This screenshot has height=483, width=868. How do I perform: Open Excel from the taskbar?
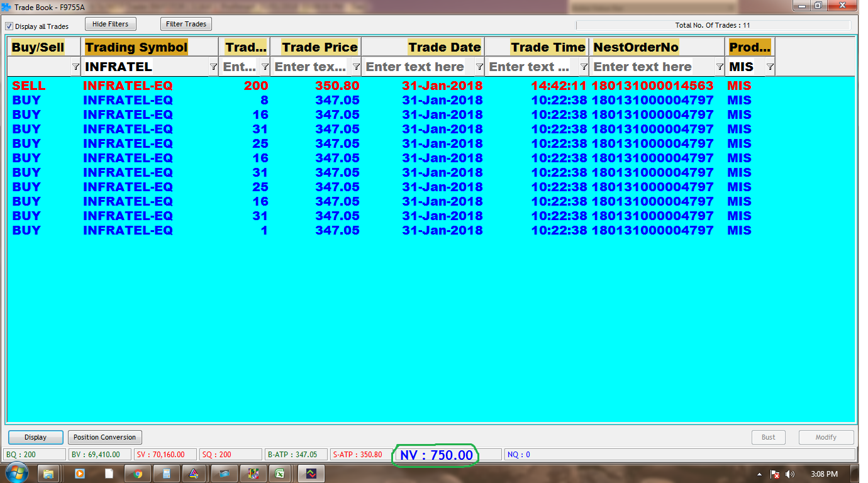(281, 474)
